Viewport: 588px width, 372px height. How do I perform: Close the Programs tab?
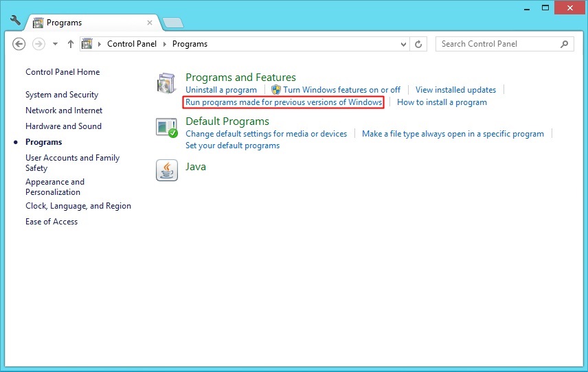point(150,23)
